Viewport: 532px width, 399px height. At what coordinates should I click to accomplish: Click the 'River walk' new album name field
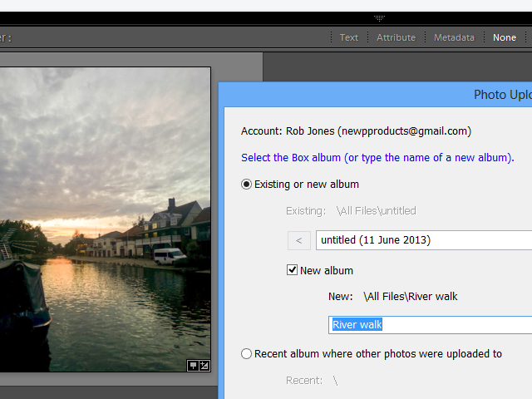click(x=429, y=325)
